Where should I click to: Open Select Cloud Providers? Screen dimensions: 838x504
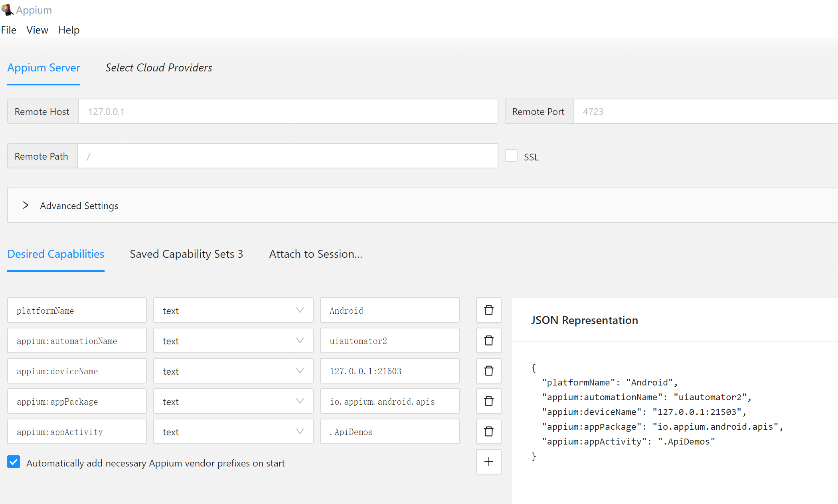[158, 67]
